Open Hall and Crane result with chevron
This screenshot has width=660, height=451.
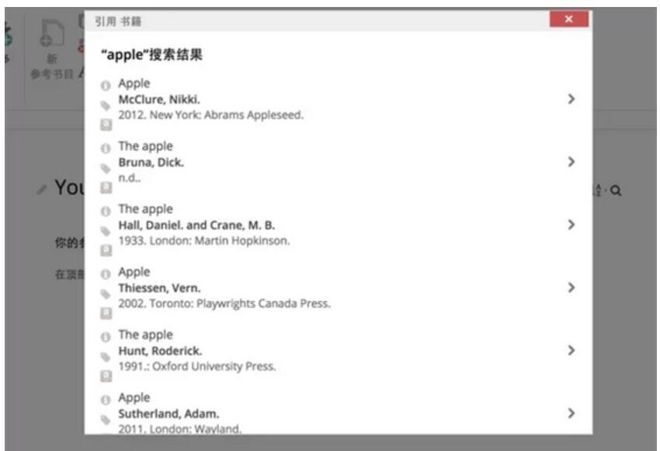pos(571,225)
